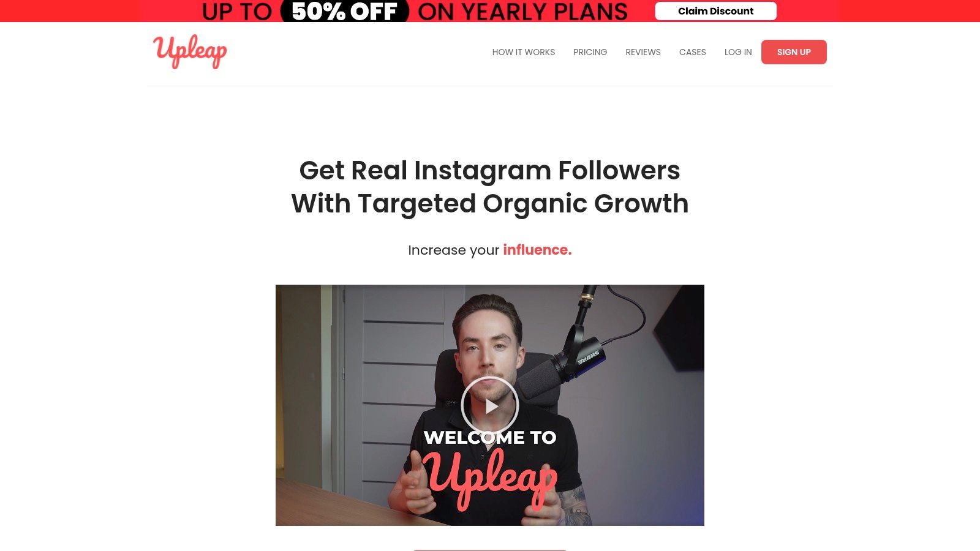Screen dimensions: 980x551
Task: Click the 'UP TO' banner text
Action: point(237,12)
